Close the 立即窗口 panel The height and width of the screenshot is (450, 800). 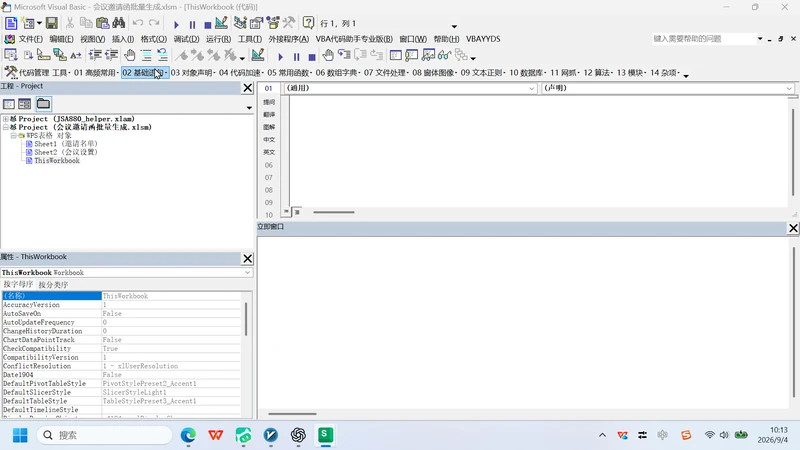coord(793,228)
